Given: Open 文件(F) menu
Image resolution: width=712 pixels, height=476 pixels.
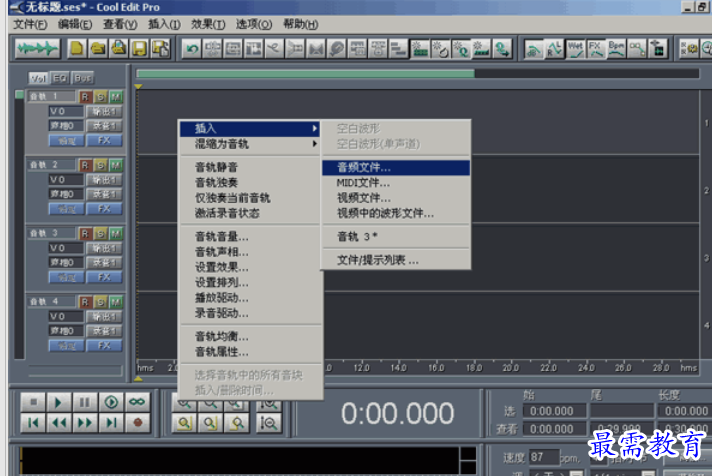Looking at the screenshot, I should [30, 24].
